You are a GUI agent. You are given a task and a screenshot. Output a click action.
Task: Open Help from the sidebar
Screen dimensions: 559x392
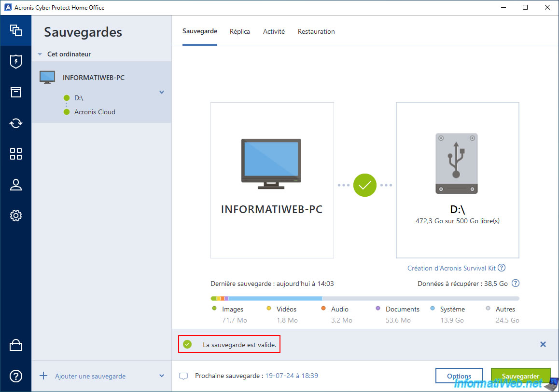(x=15, y=376)
